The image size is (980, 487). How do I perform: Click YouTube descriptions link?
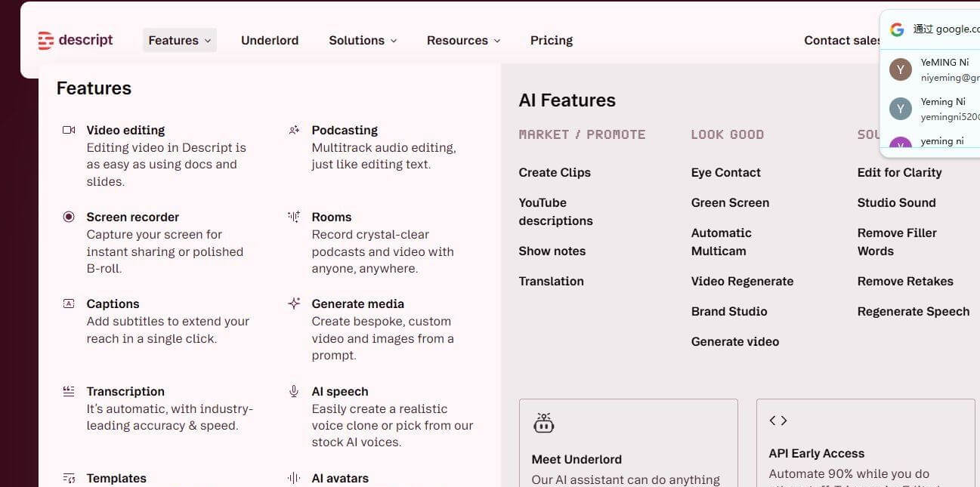555,211
